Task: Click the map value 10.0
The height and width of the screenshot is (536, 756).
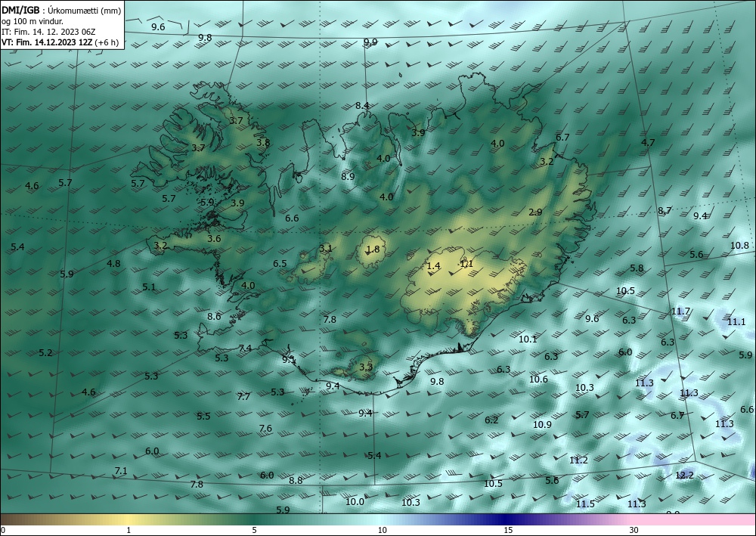Action: 355,501
